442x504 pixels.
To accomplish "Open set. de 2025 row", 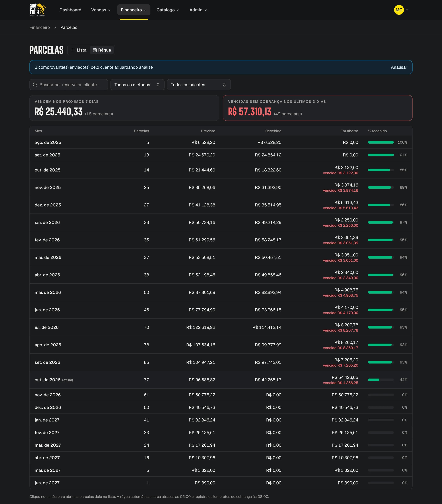I will [x=221, y=155].
